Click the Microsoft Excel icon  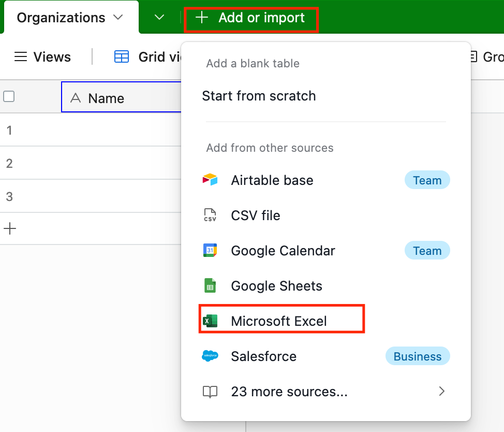210,321
